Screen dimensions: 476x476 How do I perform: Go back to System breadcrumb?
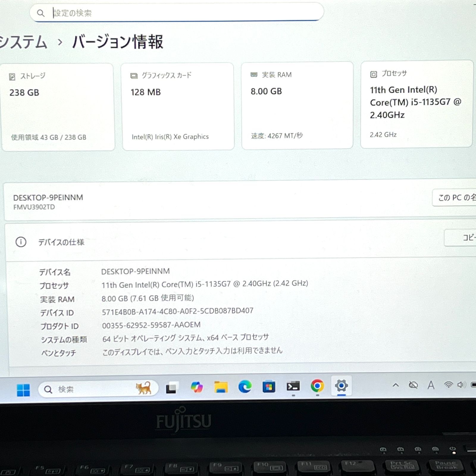tap(24, 42)
